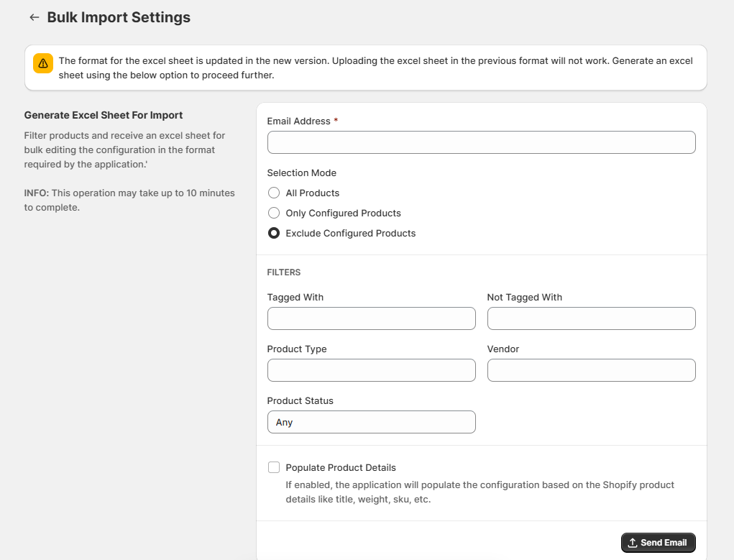Select the All Products radio button

tap(274, 193)
